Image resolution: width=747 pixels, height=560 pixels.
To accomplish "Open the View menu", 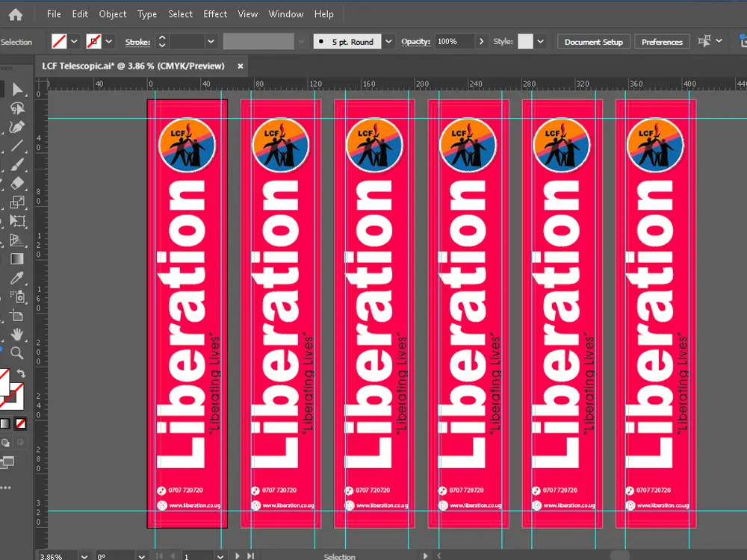I will pyautogui.click(x=248, y=14).
